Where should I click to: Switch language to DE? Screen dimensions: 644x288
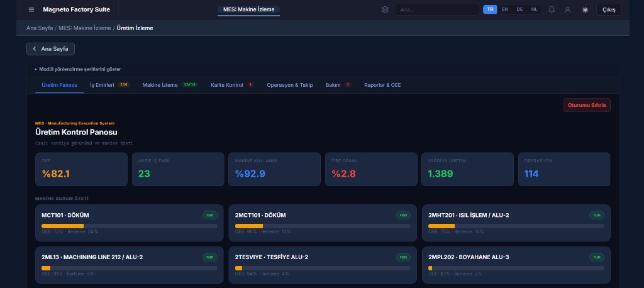519,9
